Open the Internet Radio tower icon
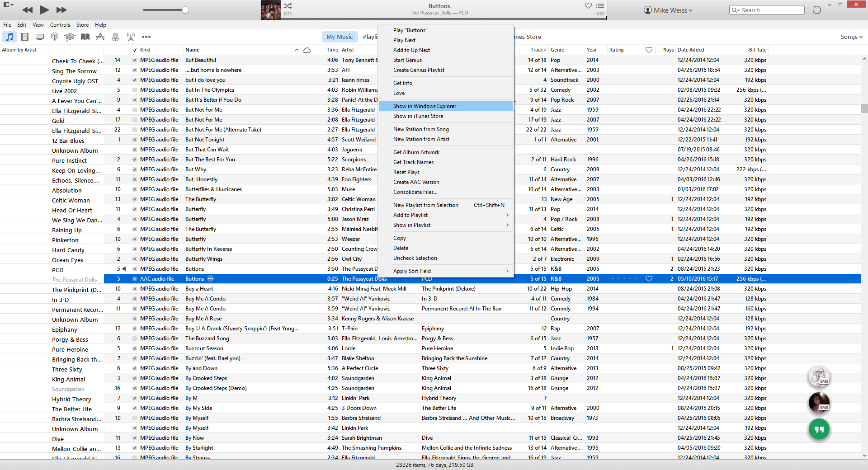This screenshot has height=470, width=868. pyautogui.click(x=131, y=37)
